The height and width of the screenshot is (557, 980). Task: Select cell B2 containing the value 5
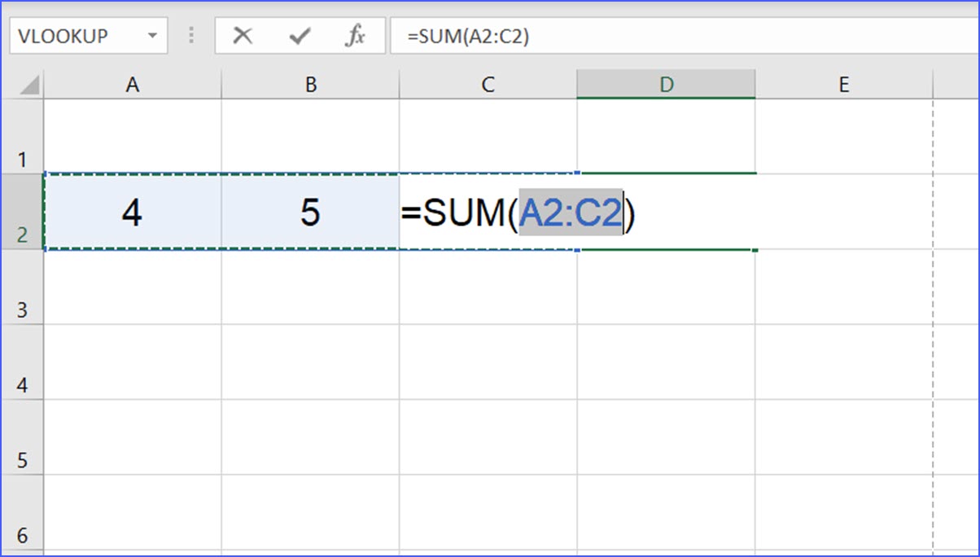[310, 213]
